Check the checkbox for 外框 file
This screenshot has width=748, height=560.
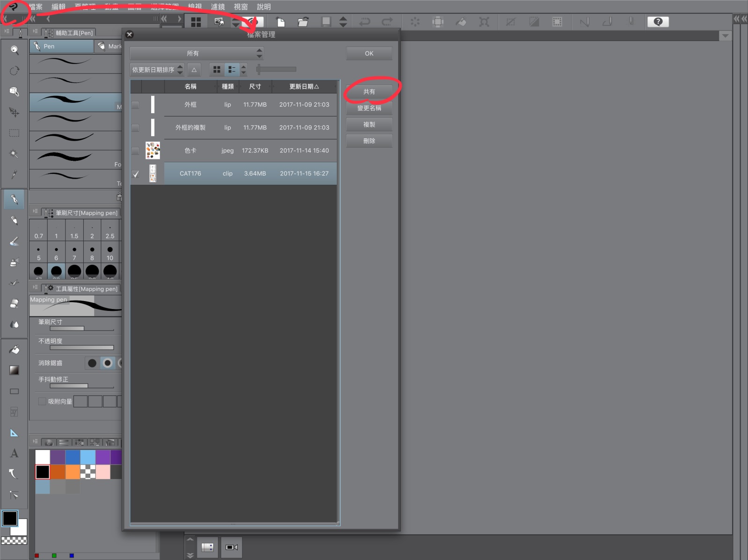click(x=135, y=105)
